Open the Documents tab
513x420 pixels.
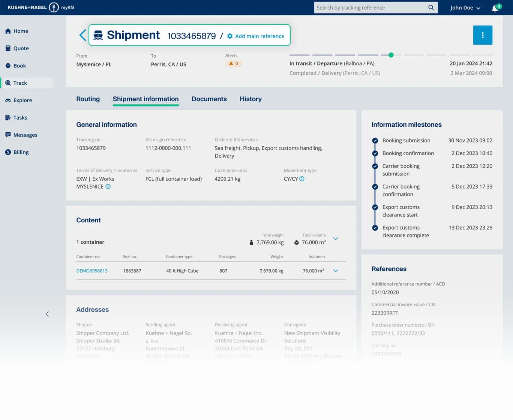point(209,99)
